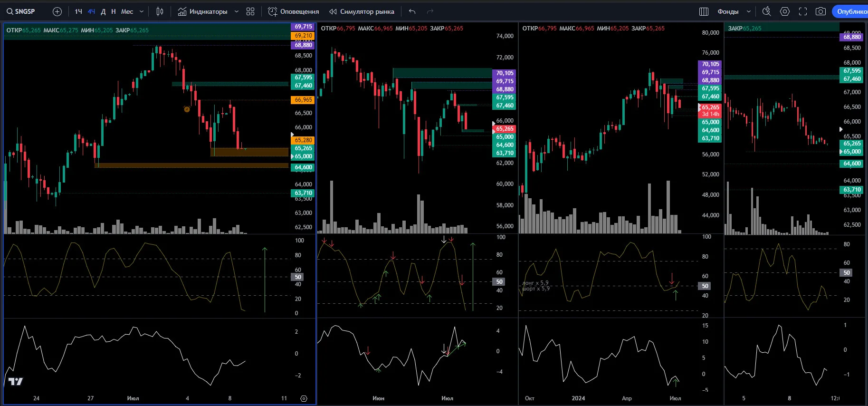Expand the timeframe dropdown arrow
This screenshot has width=868, height=406.
point(142,11)
